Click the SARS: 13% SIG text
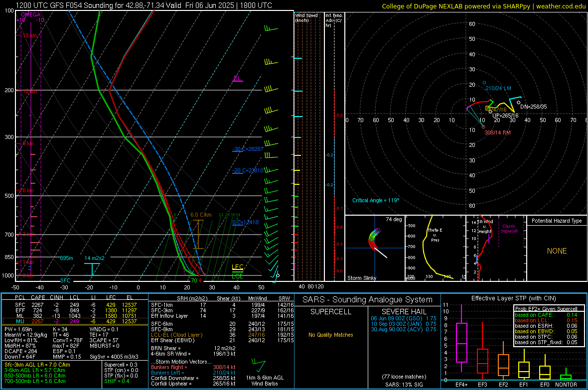Image resolution: width=588 pixels, height=390 pixels. click(404, 385)
